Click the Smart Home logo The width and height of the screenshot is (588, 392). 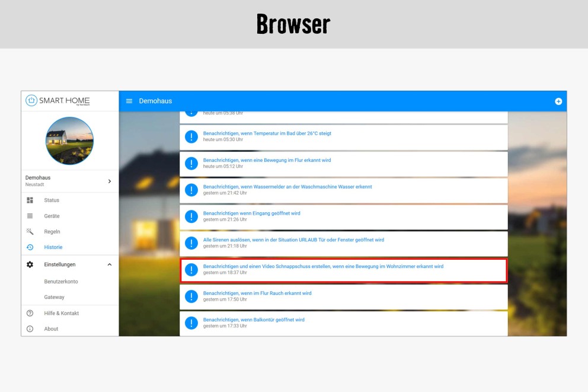[x=57, y=101]
